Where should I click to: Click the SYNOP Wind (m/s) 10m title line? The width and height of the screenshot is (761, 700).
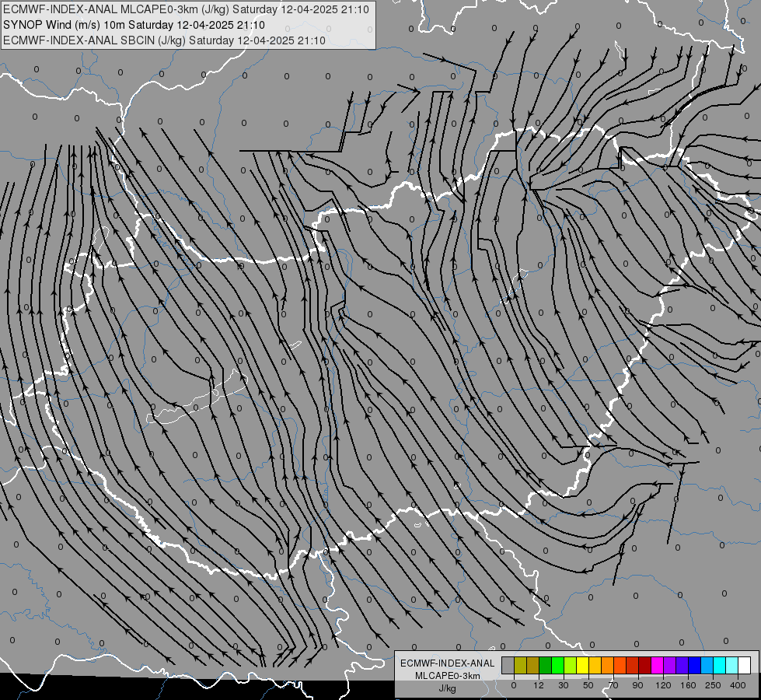pos(134,25)
